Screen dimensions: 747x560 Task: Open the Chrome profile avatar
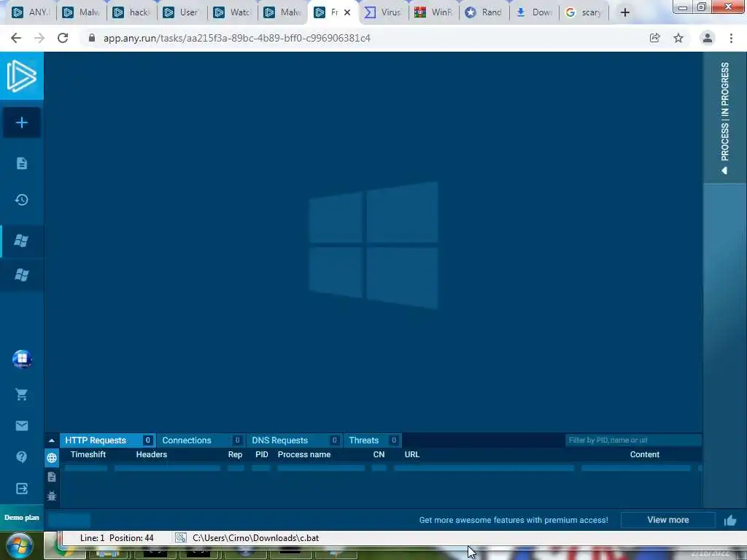pos(708,38)
